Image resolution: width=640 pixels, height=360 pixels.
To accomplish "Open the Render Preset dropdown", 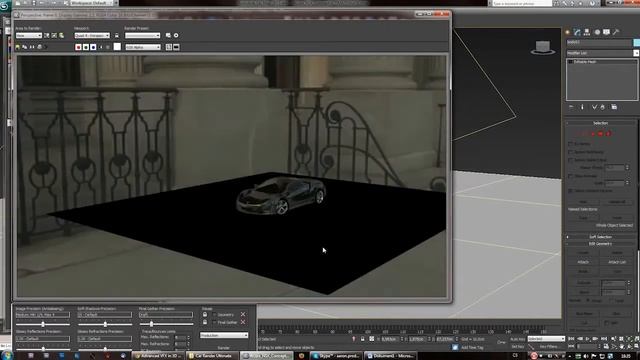I will tap(142, 36).
